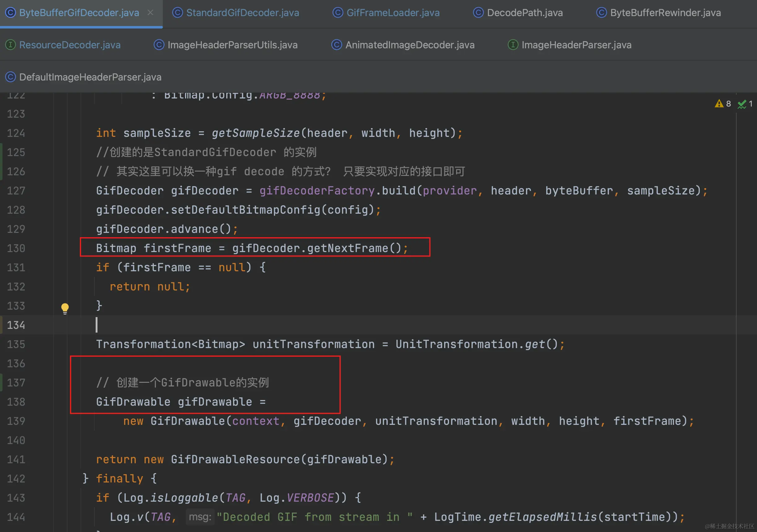Viewport: 757px width, 532px height.
Task: Click the GifFrameLoader.java class icon
Action: point(338,12)
